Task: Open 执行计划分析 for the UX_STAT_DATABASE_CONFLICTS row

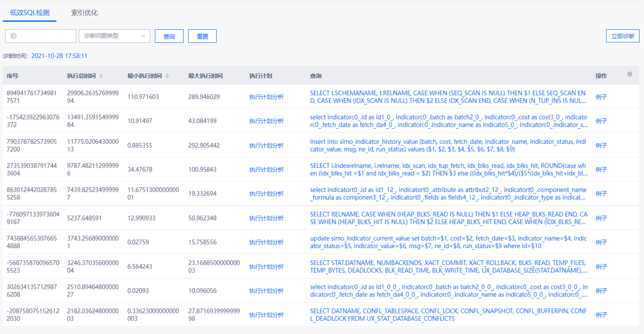Action: (266, 315)
